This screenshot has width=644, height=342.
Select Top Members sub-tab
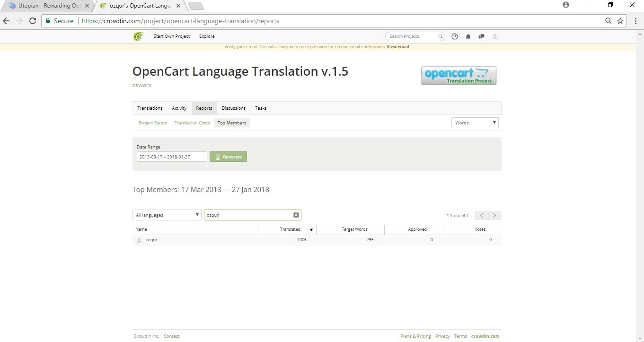pos(232,123)
